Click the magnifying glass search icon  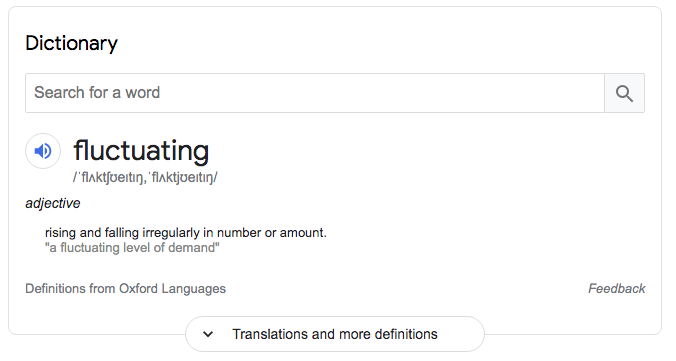pyautogui.click(x=624, y=93)
